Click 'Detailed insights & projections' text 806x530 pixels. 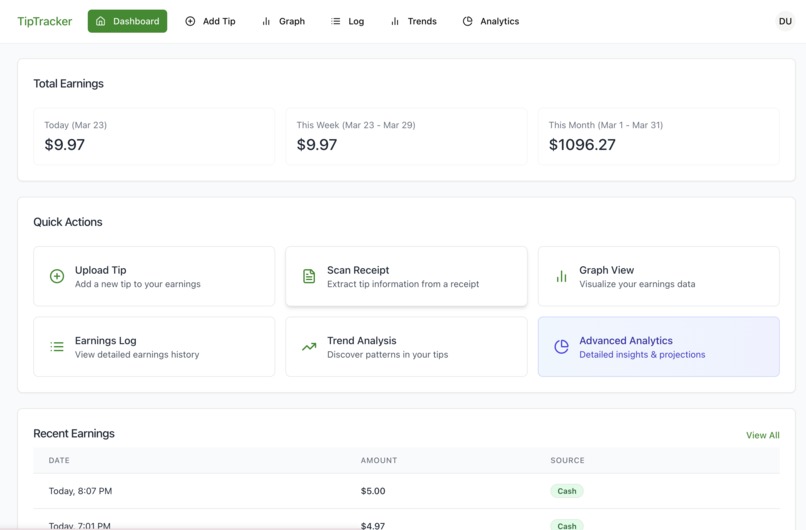pyautogui.click(x=642, y=355)
